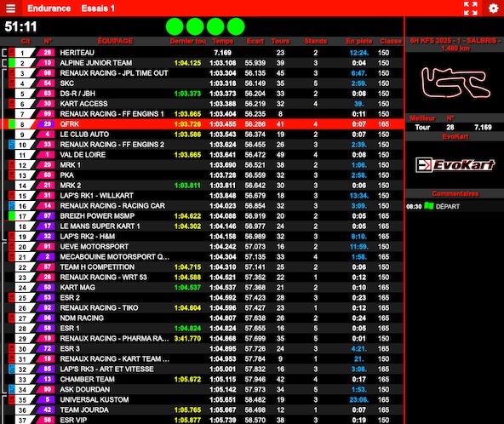Click the Stands column header
Image resolution: width=504 pixels, height=424 pixels.
pyautogui.click(x=315, y=41)
